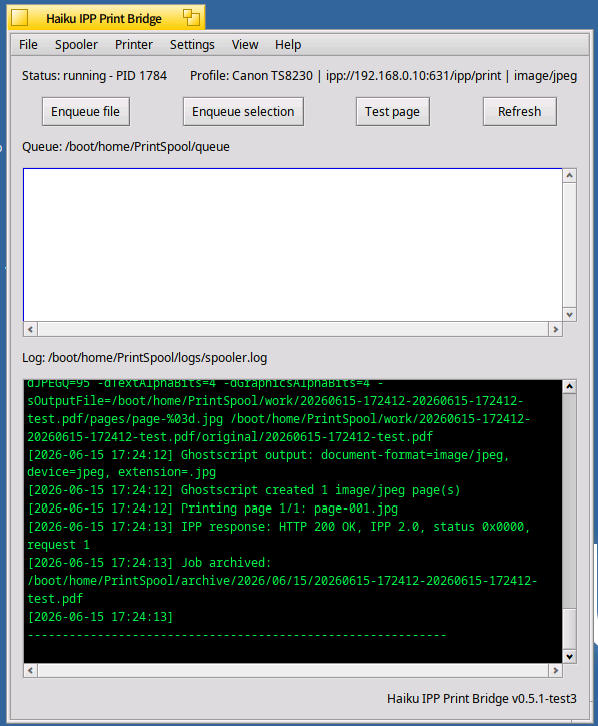This screenshot has width=598, height=726.
Task: Click the Log: spooler.log path label
Action: 144,358
